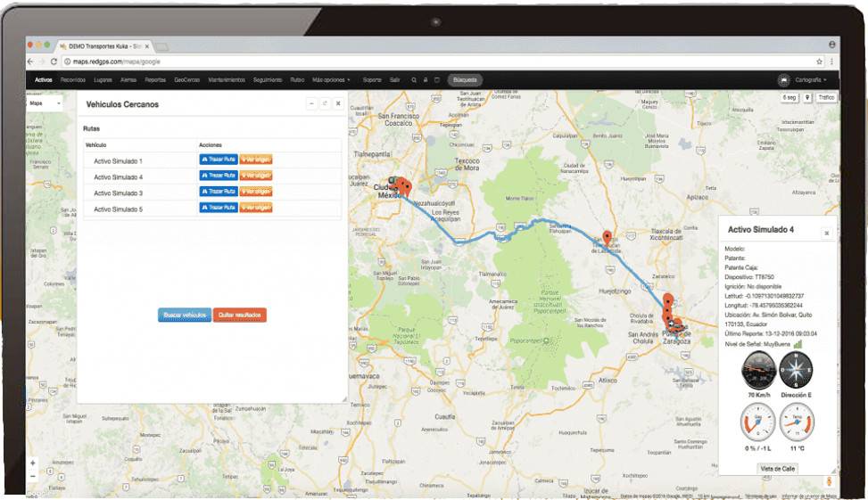Image resolution: width=868 pixels, height=500 pixels.
Task: Go to the Reportes menu item
Action: click(155, 80)
